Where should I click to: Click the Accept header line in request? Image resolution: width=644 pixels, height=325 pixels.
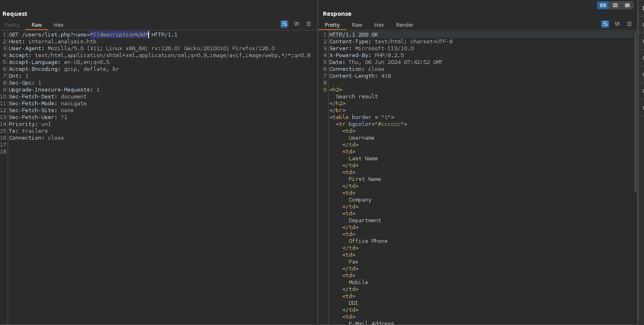pyautogui.click(x=160, y=55)
